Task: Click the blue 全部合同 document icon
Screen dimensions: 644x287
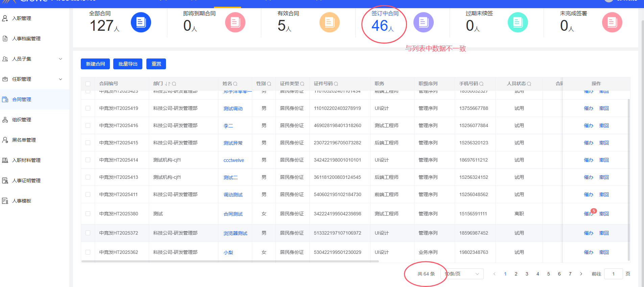Action: click(x=141, y=22)
